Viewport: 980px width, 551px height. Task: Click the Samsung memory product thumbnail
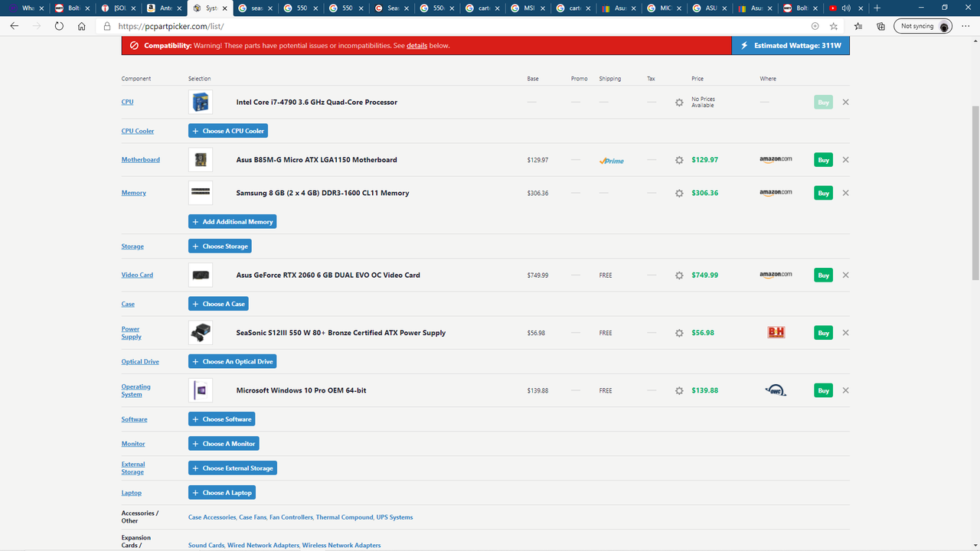[x=201, y=193]
